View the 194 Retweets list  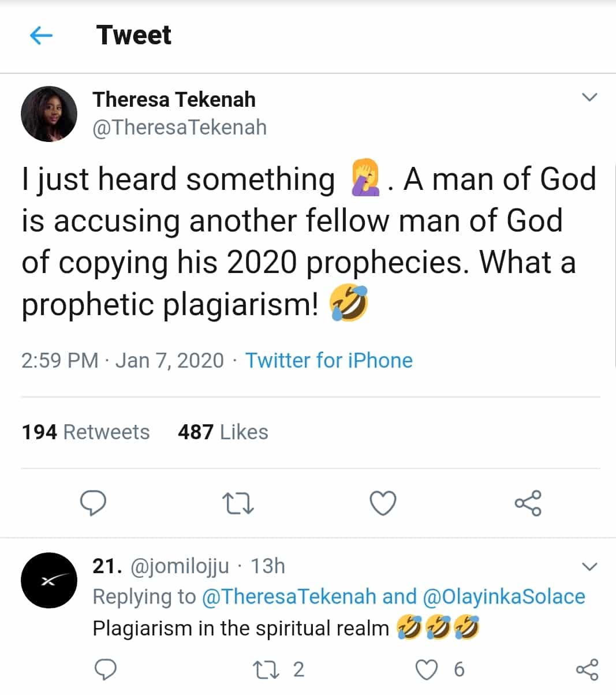85,432
